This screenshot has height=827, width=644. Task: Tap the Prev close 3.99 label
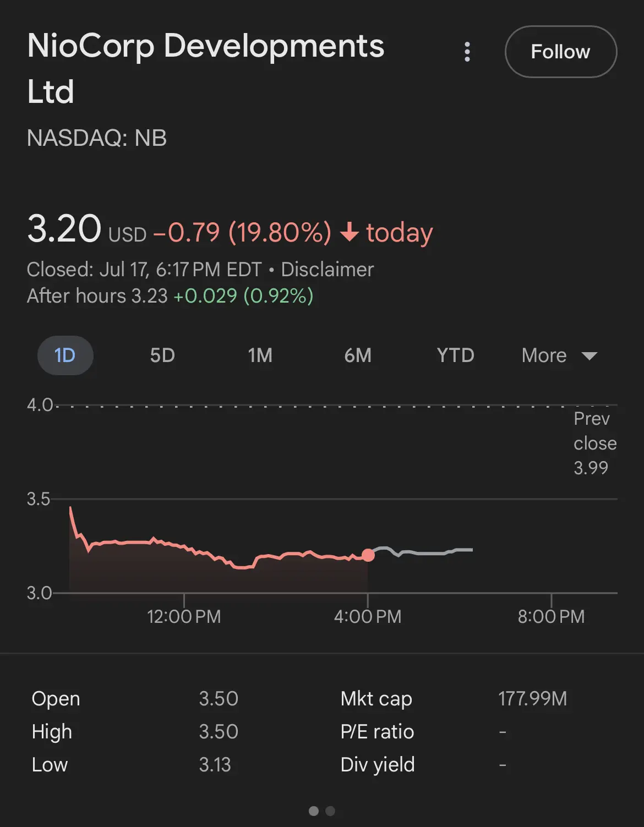594,443
